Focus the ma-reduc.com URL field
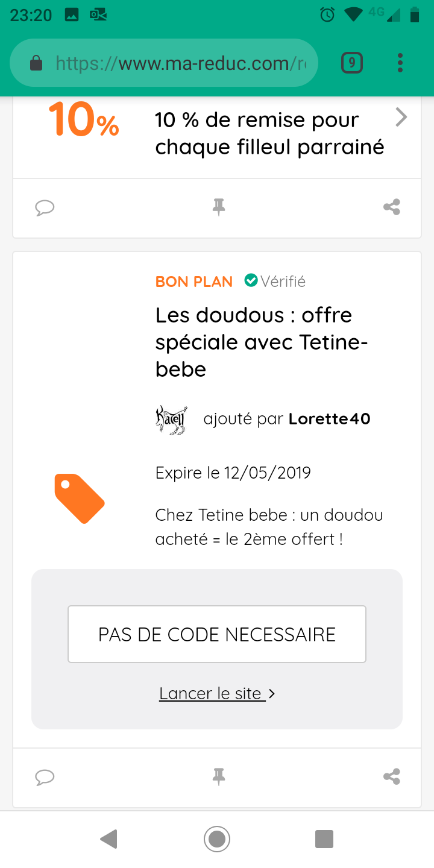 (181, 63)
